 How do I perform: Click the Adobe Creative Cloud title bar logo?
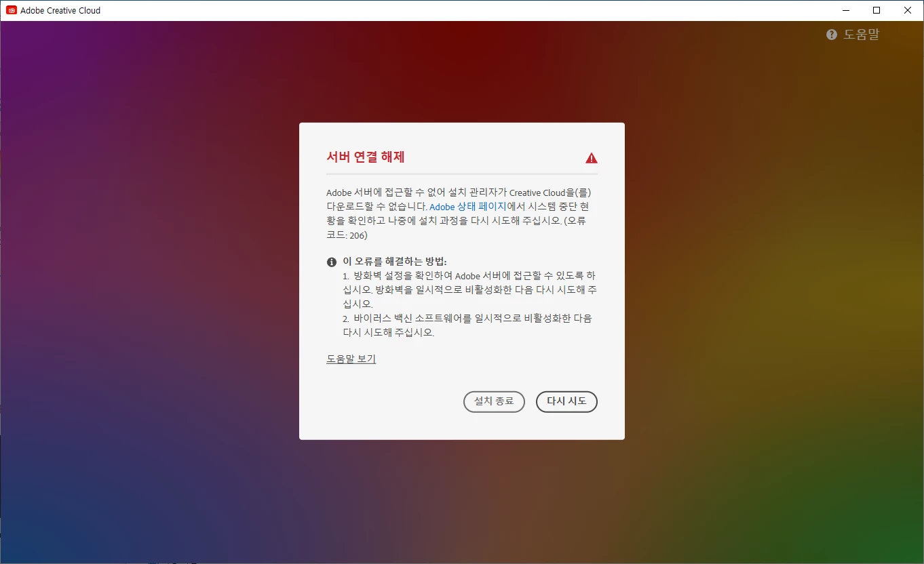click(x=12, y=10)
